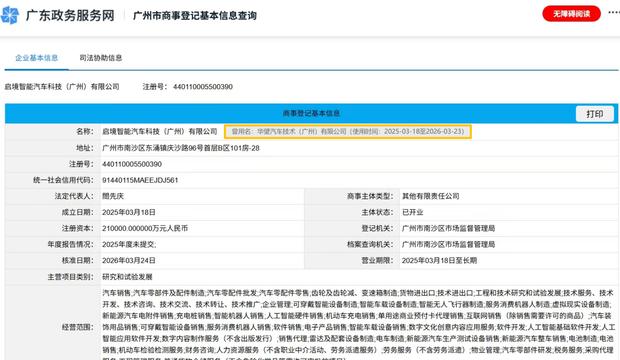
Task: Click the 广东政务服务网 logo icon
Action: point(10,15)
